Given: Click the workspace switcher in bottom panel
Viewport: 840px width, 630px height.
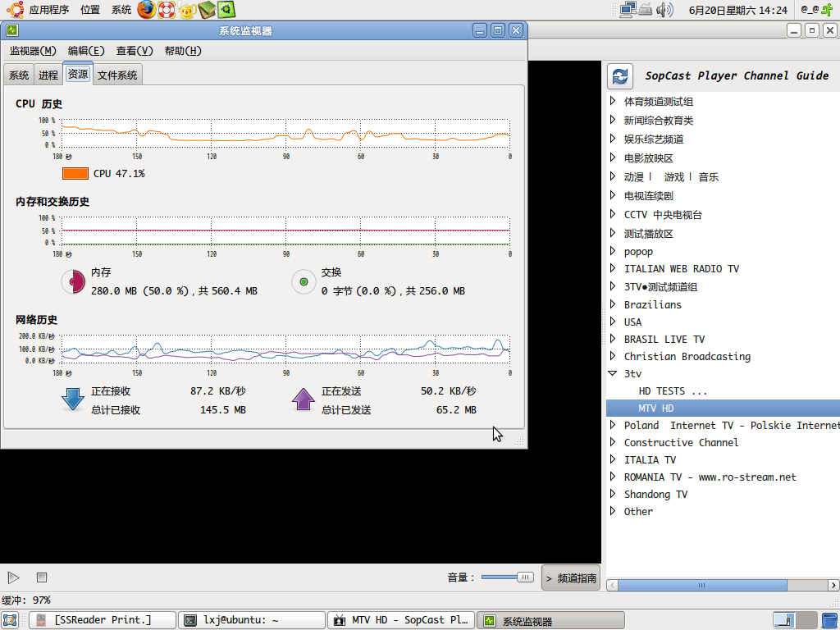Looking at the screenshot, I should [795, 620].
